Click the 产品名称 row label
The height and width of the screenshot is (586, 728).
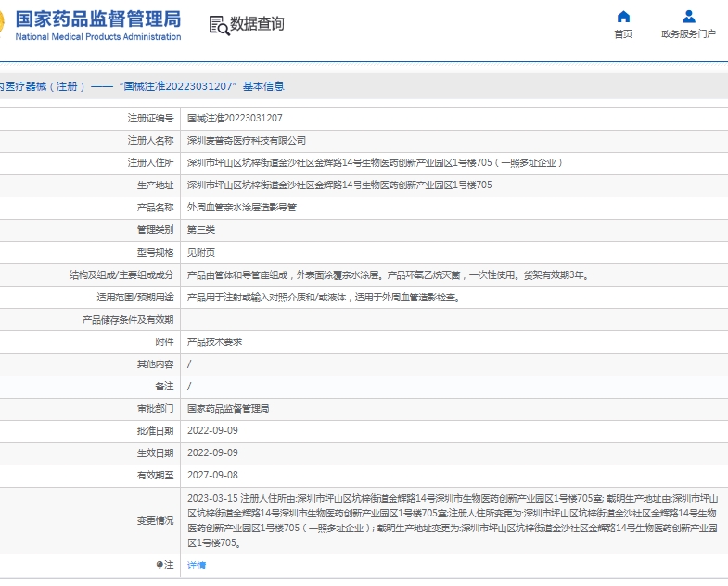tap(155, 208)
